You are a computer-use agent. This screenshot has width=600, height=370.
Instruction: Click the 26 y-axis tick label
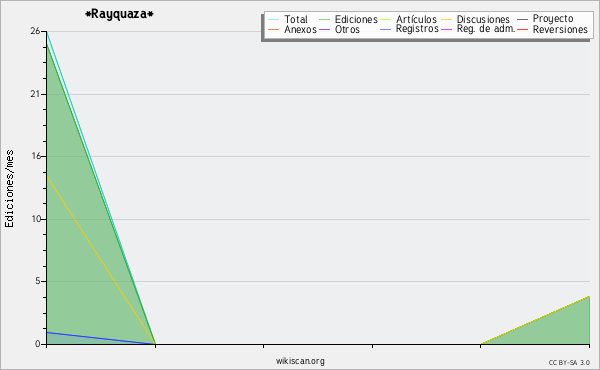(x=35, y=31)
